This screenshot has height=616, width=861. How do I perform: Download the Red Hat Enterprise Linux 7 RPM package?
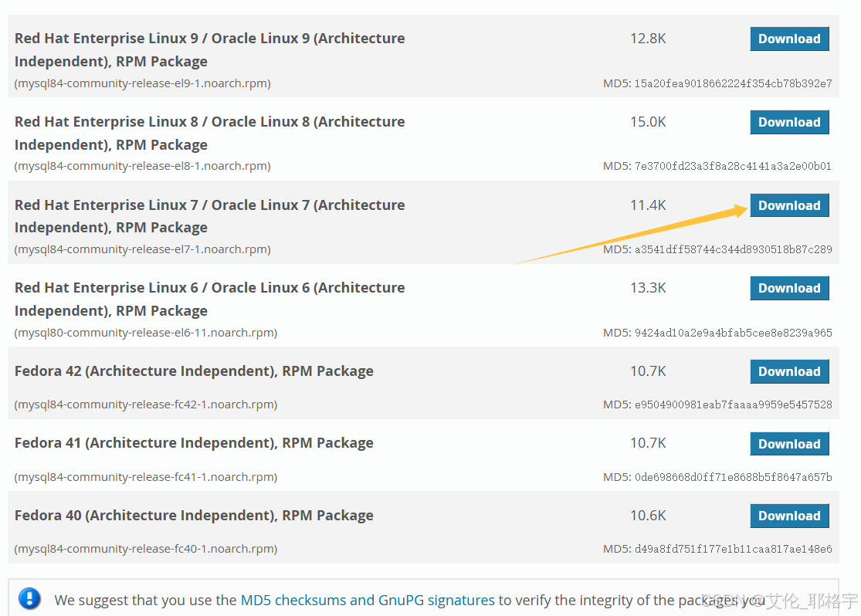[x=789, y=205]
